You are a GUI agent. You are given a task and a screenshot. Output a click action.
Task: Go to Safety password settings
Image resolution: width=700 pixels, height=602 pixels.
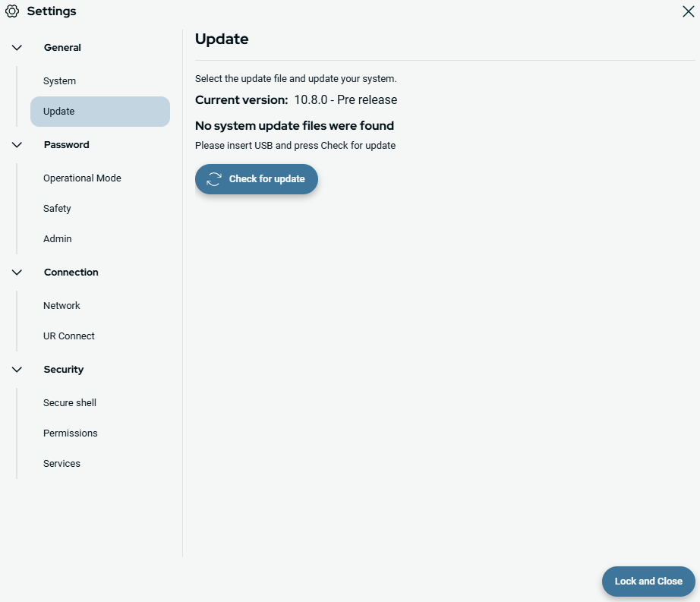tap(57, 209)
